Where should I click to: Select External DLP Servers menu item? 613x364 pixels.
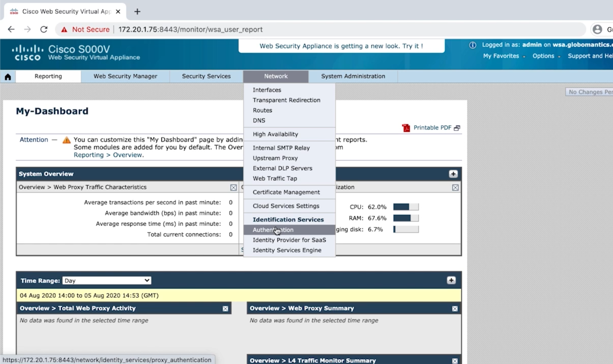pyautogui.click(x=289, y=168)
